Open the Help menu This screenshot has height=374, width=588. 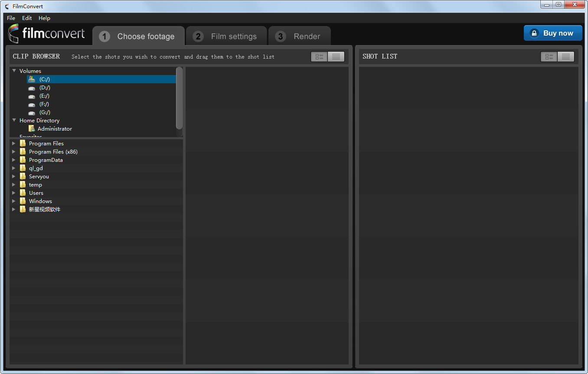click(44, 18)
